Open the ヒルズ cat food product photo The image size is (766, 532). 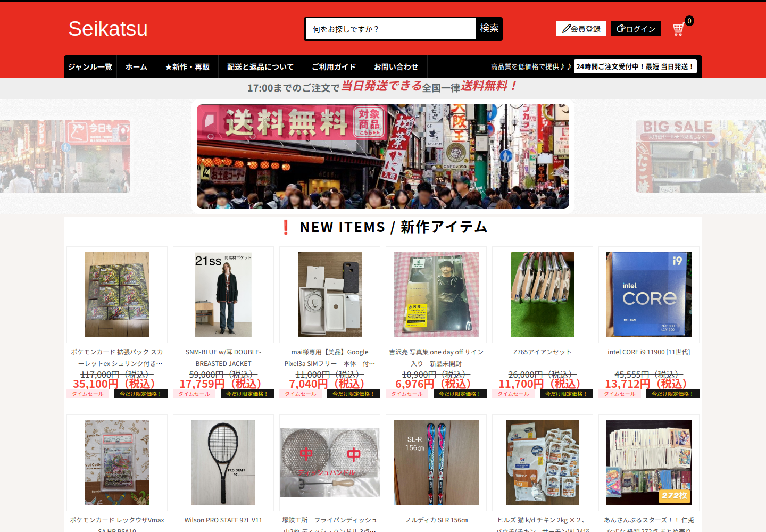point(543,463)
